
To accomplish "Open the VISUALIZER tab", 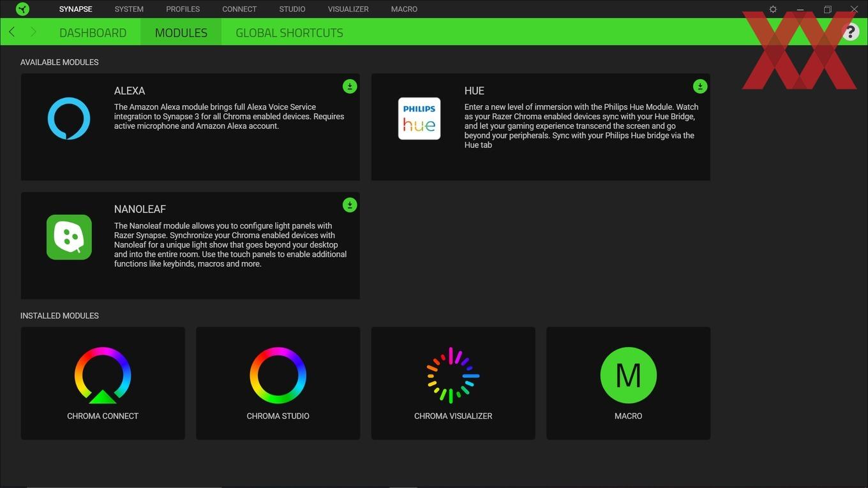I will click(x=348, y=9).
